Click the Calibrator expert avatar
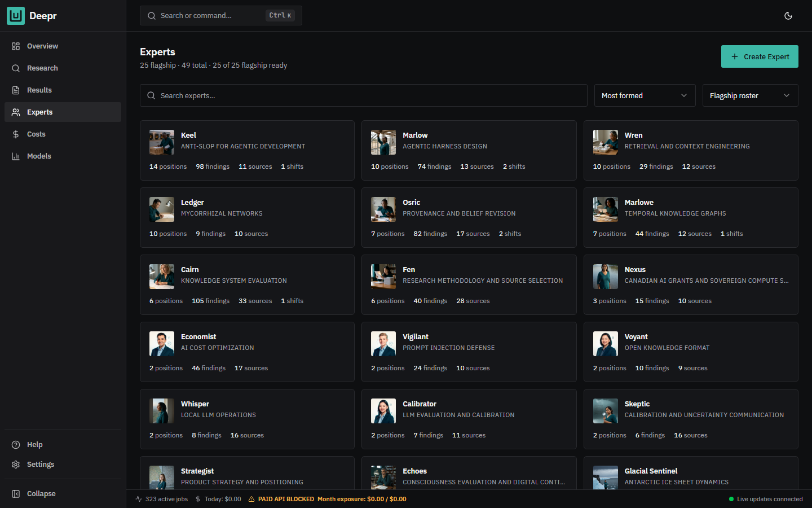This screenshot has width=812, height=508. (383, 411)
